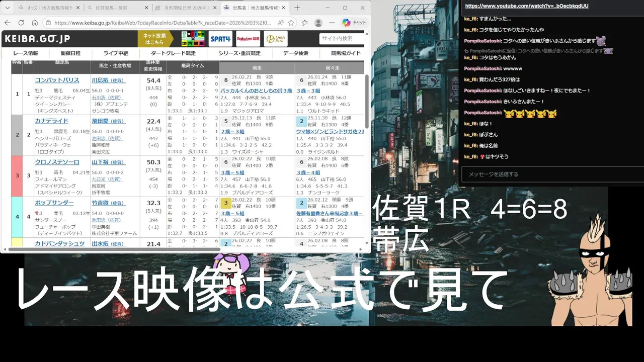
Task: Go back with the browser back arrow
Action: 8,23
